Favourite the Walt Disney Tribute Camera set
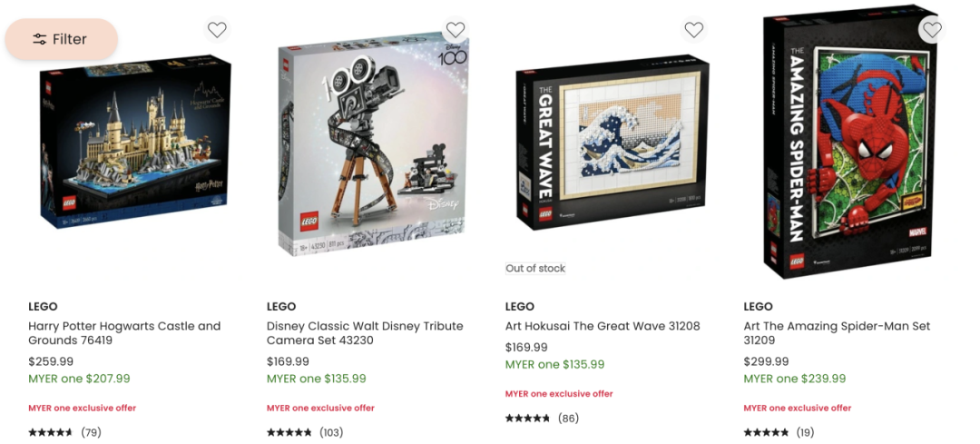The height and width of the screenshot is (444, 980). coord(456,29)
